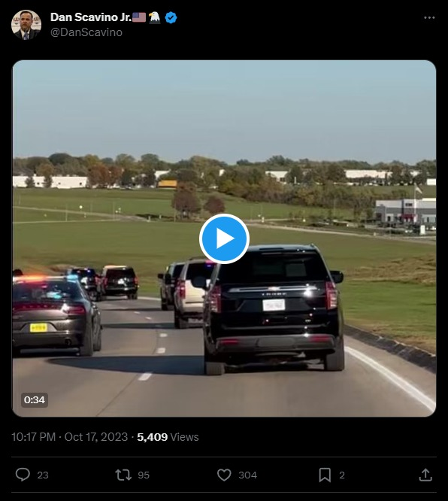The height and width of the screenshot is (501, 448).
Task: Click the eagle emoji beside the name
Action: coord(155,17)
